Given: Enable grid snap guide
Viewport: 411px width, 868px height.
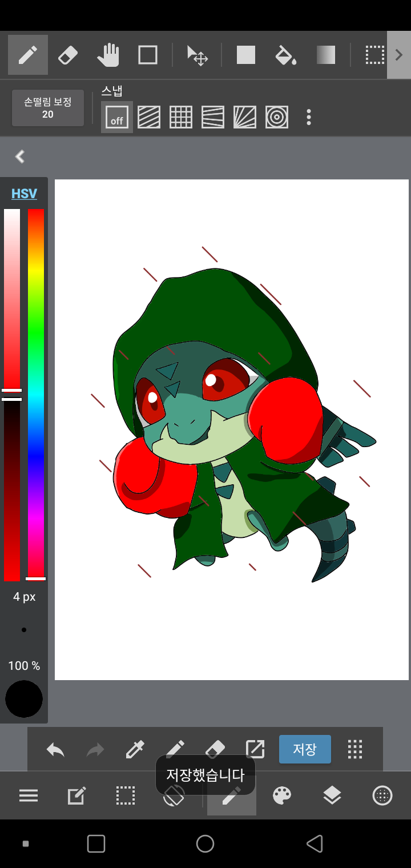Looking at the screenshot, I should click(181, 117).
